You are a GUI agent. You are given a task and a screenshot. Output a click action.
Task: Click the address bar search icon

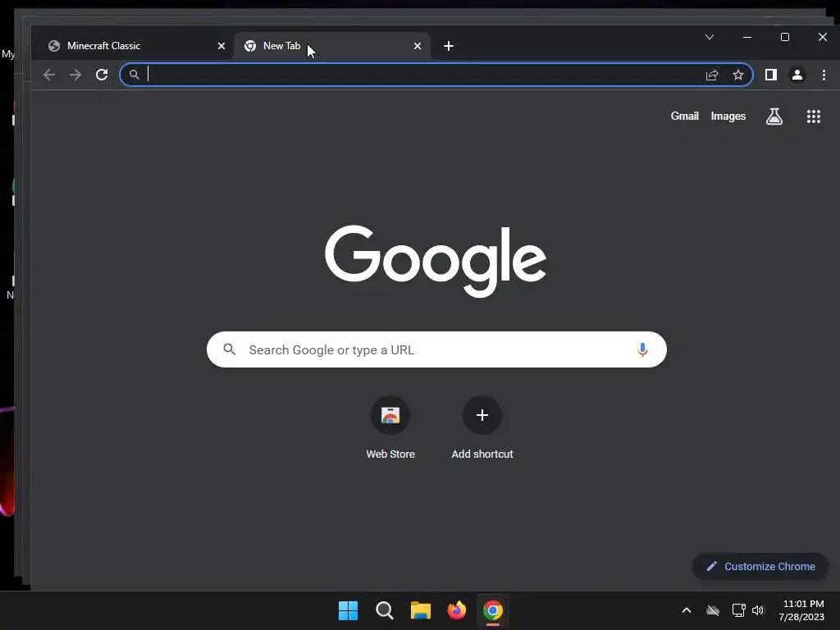135,75
